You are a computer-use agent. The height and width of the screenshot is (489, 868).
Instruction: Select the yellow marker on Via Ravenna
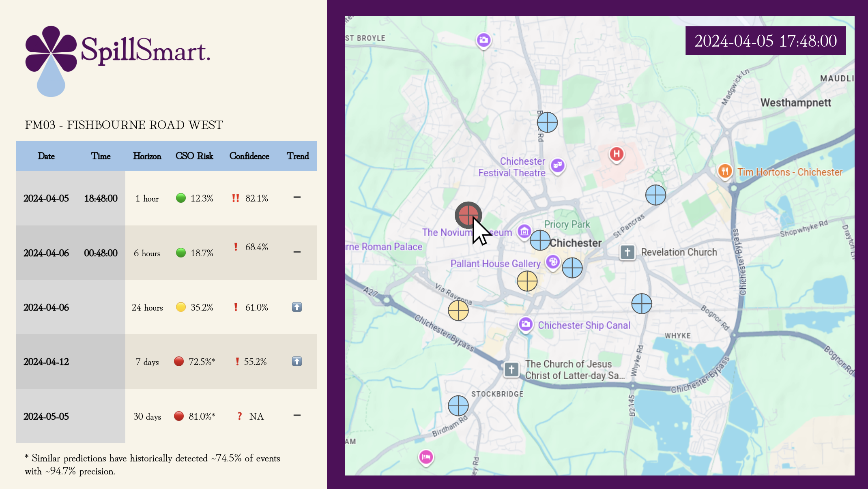click(458, 311)
